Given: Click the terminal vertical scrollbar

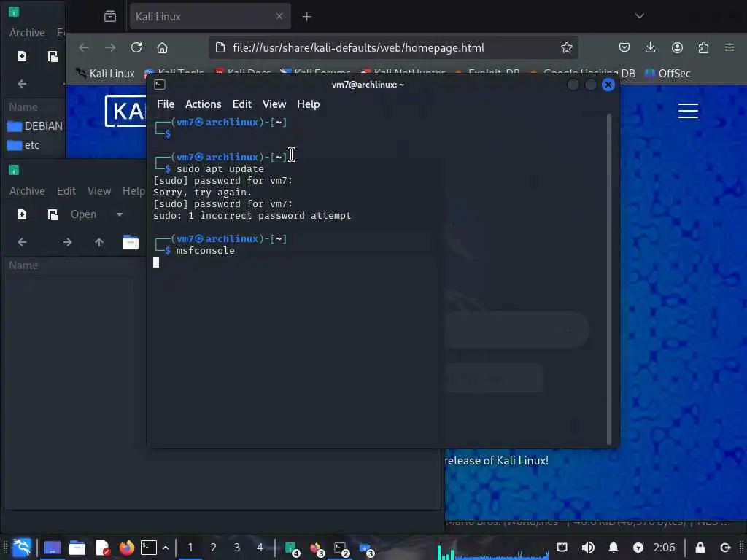Looking at the screenshot, I should [x=609, y=279].
